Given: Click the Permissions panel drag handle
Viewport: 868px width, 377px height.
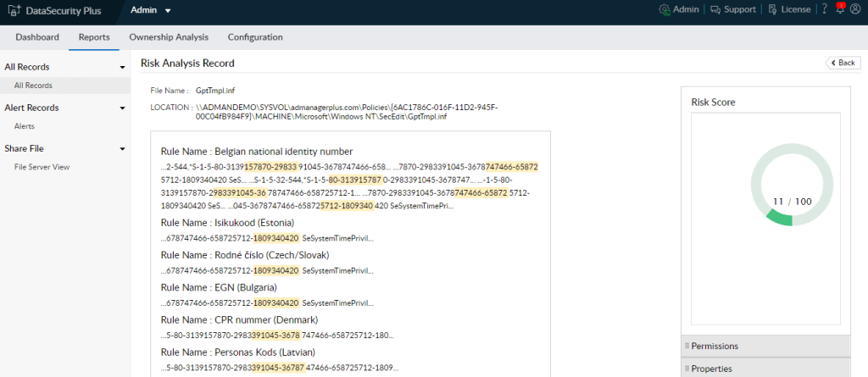Looking at the screenshot, I should 686,346.
